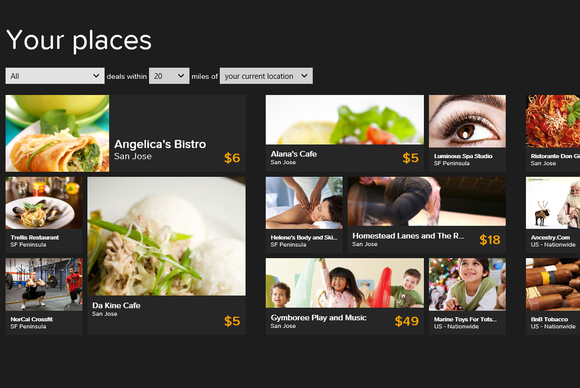Viewport: 580px width, 388px height.
Task: Open Marine Toys For Tots tile
Action: pyautogui.click(x=467, y=296)
